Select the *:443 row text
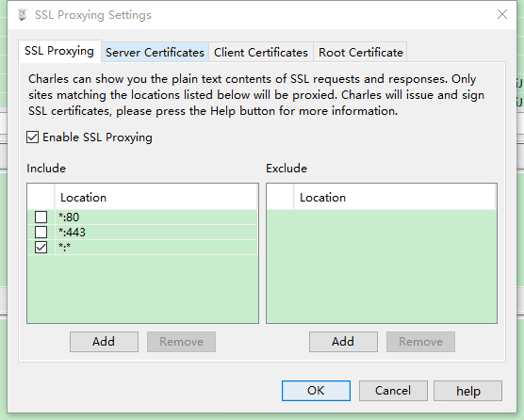The height and width of the screenshot is (420, 524). [73, 233]
